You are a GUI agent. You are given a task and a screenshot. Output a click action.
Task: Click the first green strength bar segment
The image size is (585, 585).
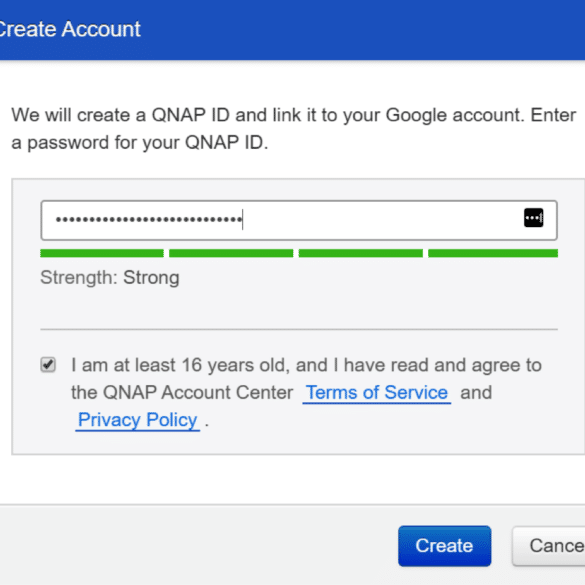[x=102, y=253]
